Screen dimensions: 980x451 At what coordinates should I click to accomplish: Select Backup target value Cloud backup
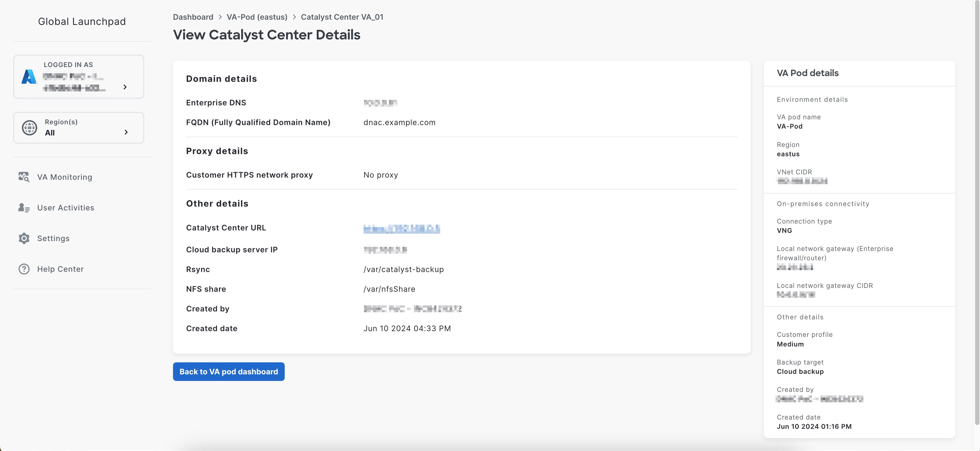(x=800, y=372)
